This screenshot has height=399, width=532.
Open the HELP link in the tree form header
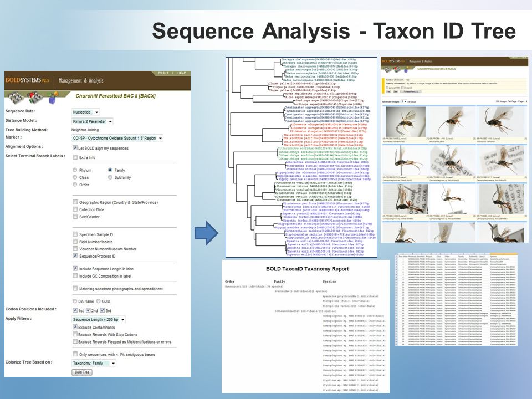182,73
